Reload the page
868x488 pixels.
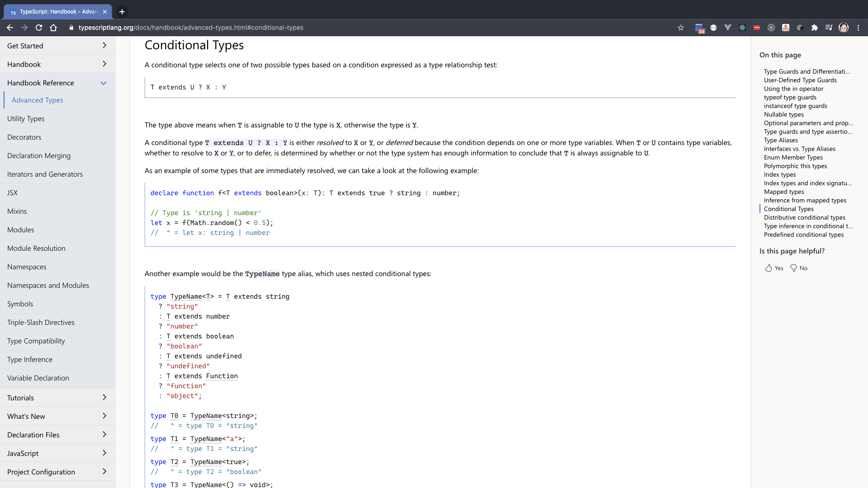pyautogui.click(x=39, y=28)
